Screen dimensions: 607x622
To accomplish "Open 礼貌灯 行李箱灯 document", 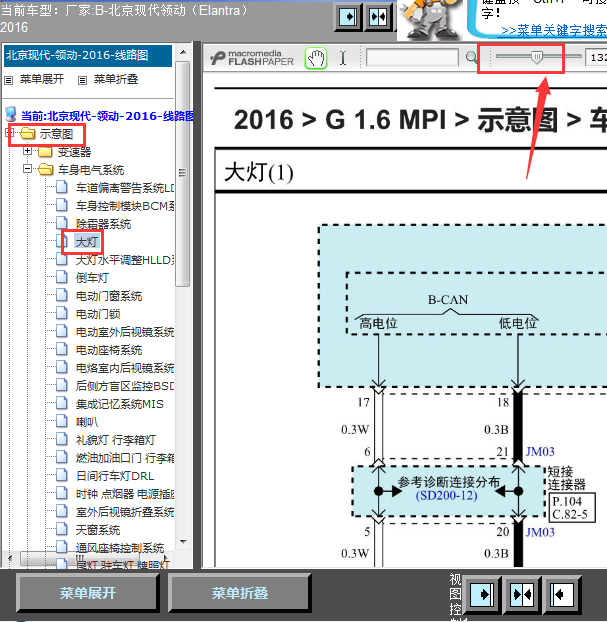I will (115, 440).
